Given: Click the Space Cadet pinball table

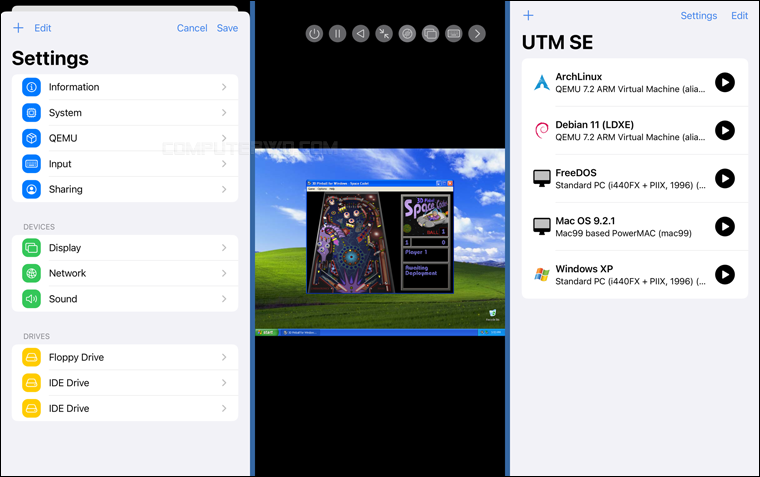Looking at the screenshot, I should click(352, 242).
